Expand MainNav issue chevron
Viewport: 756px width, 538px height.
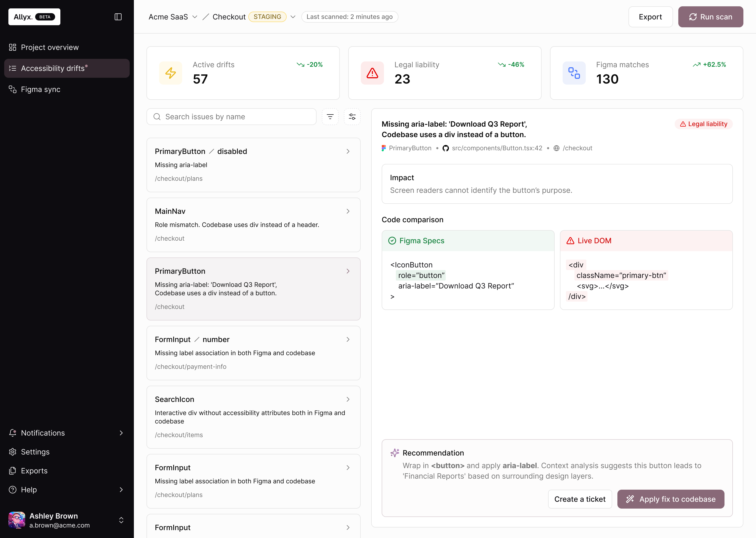[348, 211]
